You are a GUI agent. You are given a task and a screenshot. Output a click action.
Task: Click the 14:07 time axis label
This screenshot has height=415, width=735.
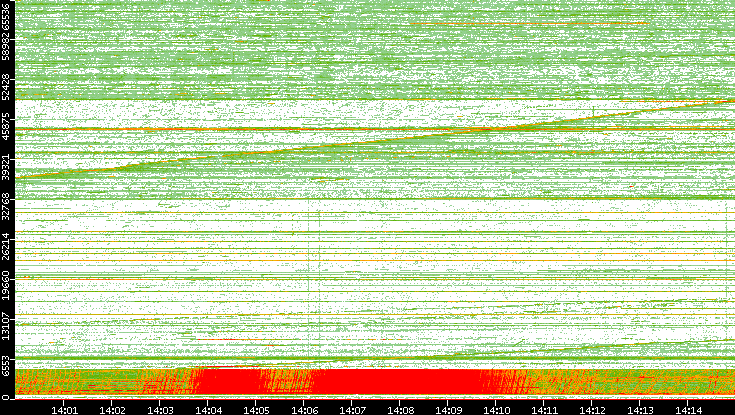pos(352,410)
